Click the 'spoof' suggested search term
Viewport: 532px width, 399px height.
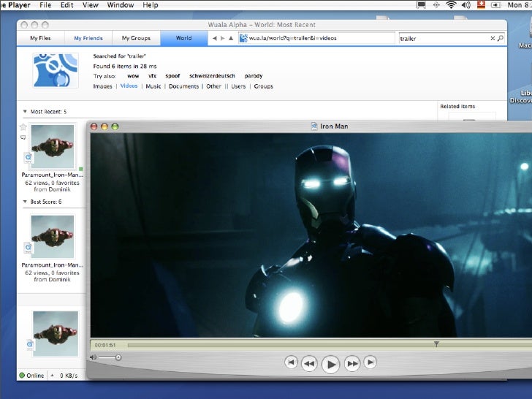click(x=172, y=76)
